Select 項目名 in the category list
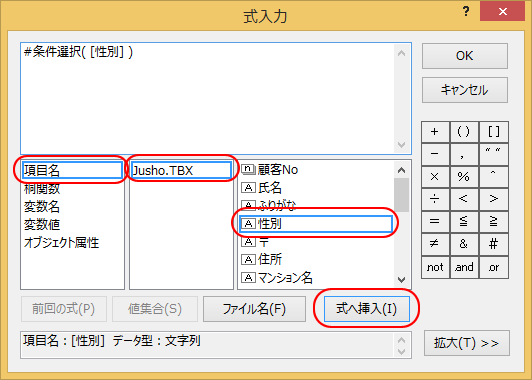The width and height of the screenshot is (532, 380). pyautogui.click(x=72, y=170)
